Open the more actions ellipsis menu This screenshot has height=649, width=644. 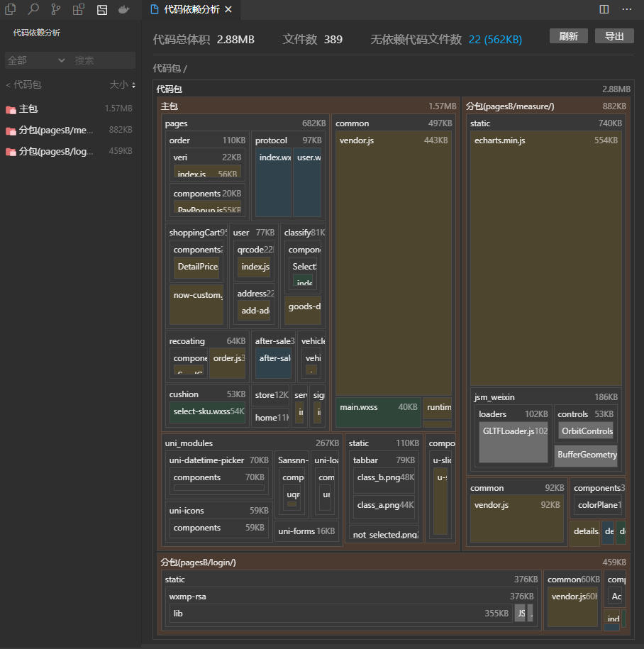coord(626,9)
